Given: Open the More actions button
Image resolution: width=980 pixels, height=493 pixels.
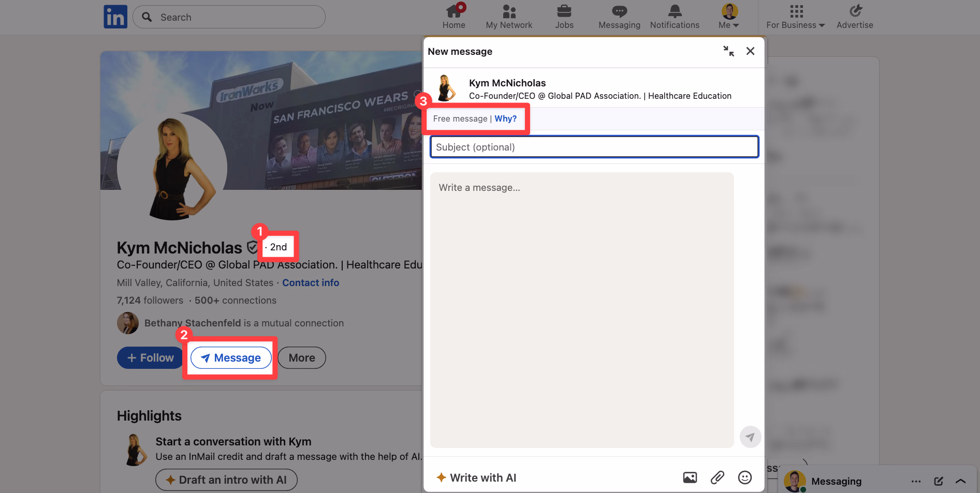Looking at the screenshot, I should [302, 358].
